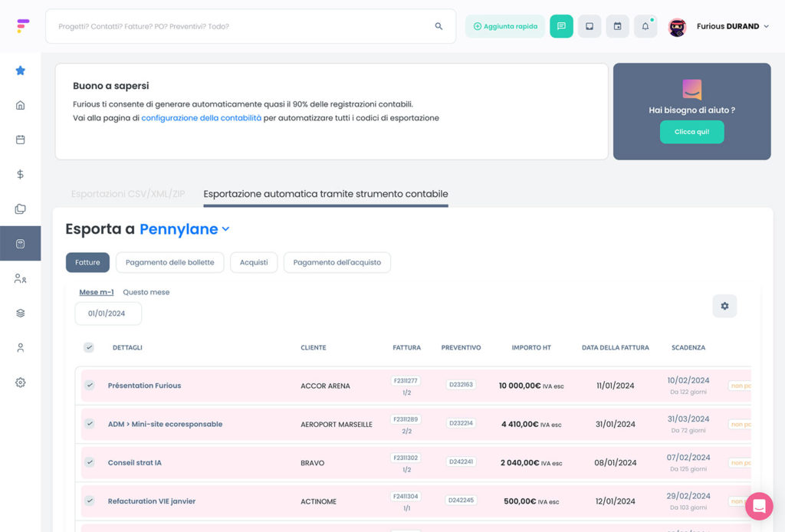The width and height of the screenshot is (785, 532).
Task: Open quote badge D232163
Action: [x=461, y=385]
